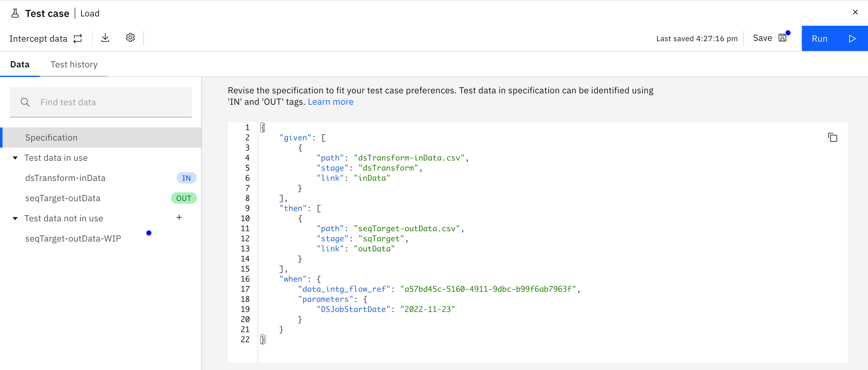The width and height of the screenshot is (868, 370).
Task: Open dsTransform-inData test data
Action: (65, 178)
